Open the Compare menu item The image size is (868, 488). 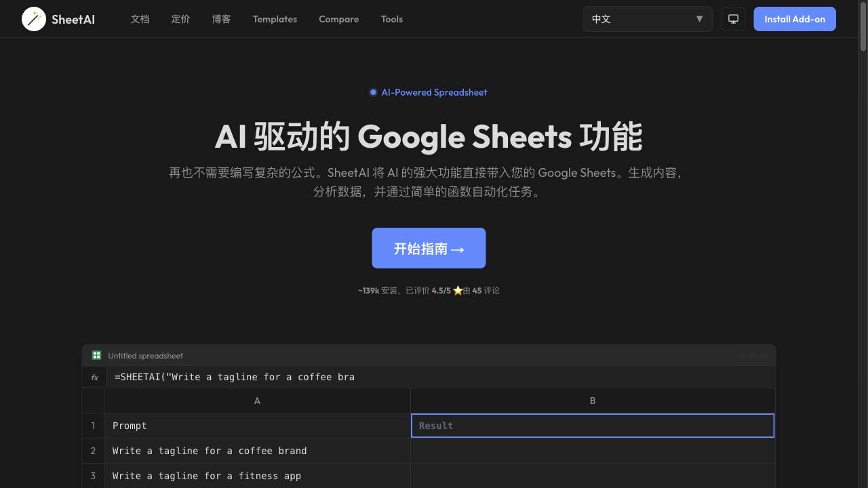point(338,19)
